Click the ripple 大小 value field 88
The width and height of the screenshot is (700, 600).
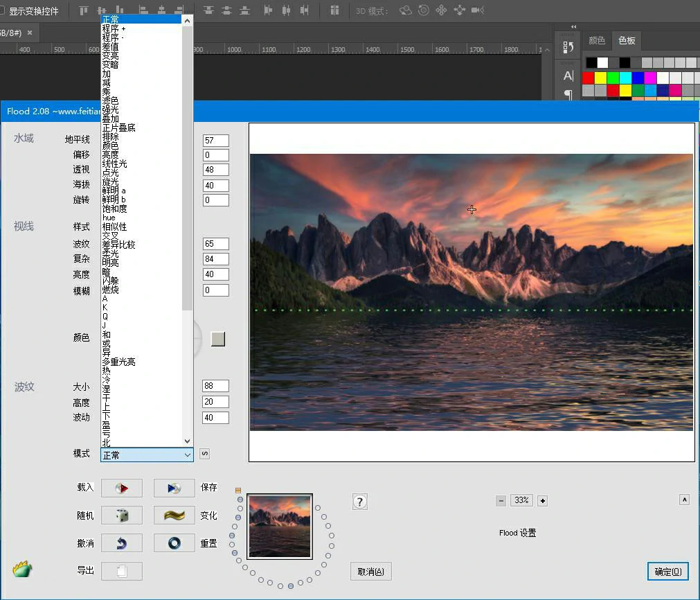(x=216, y=386)
